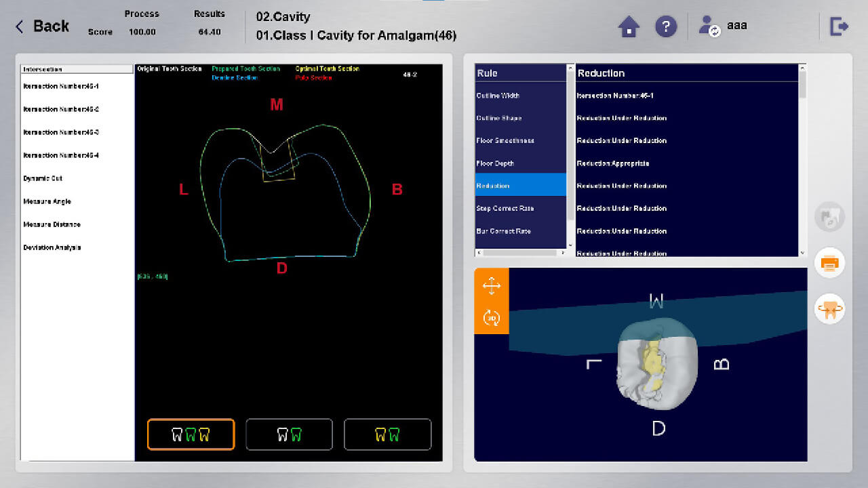Image resolution: width=868 pixels, height=488 pixels.
Task: Click the 3D tooth model
Action: 657,364
